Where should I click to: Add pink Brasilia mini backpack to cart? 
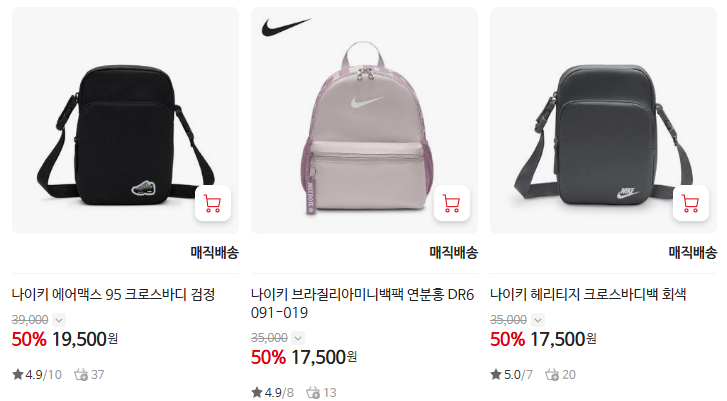[x=452, y=203]
